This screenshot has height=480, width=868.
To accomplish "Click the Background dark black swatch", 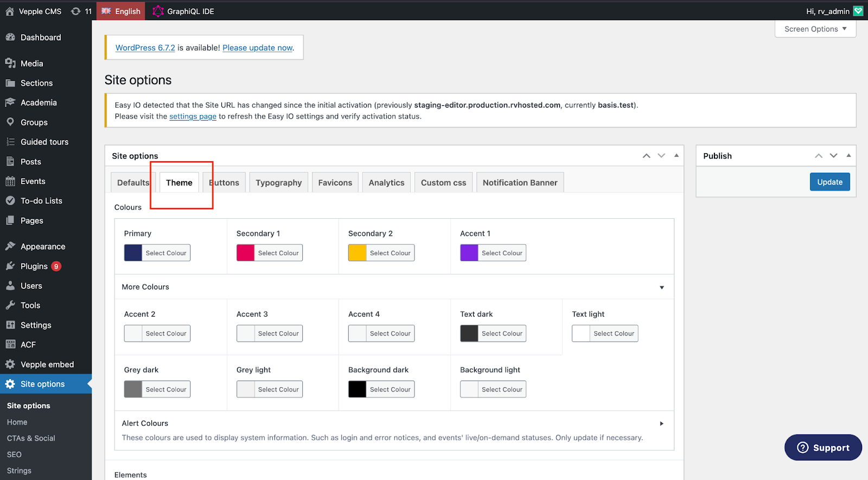I will 358,389.
